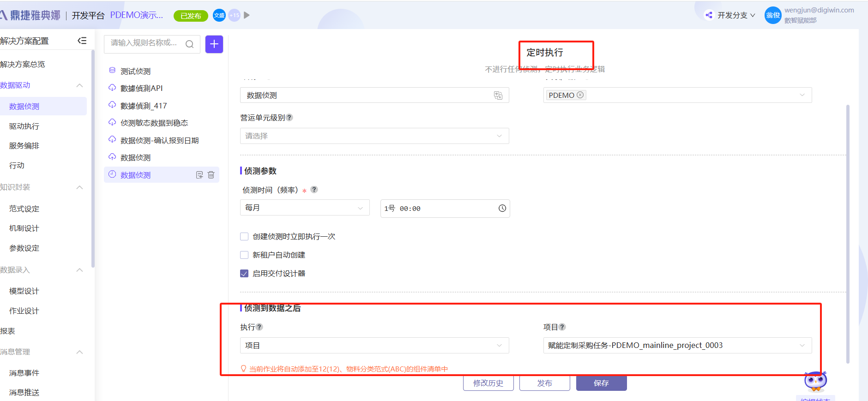Select 作业设计 in sidebar
868x401 pixels.
[24, 311]
